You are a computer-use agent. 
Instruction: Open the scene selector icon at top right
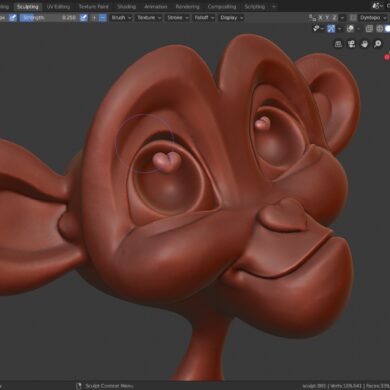tap(377, 6)
